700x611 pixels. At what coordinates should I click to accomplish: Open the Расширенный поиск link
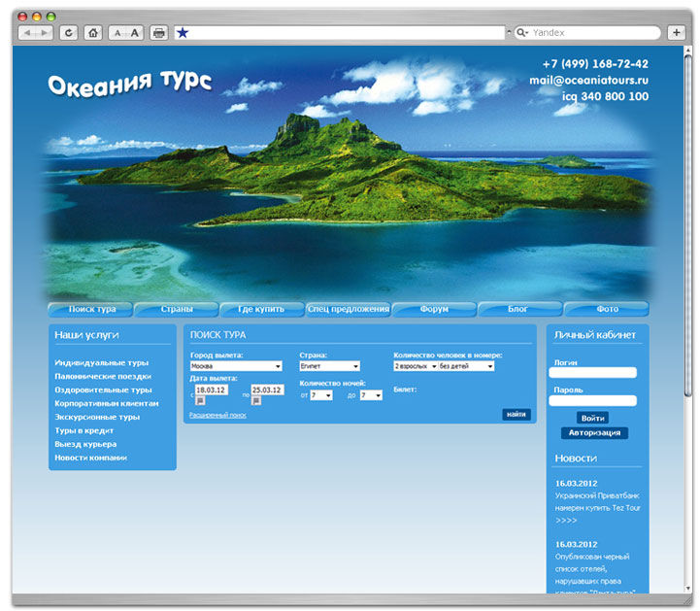point(217,415)
